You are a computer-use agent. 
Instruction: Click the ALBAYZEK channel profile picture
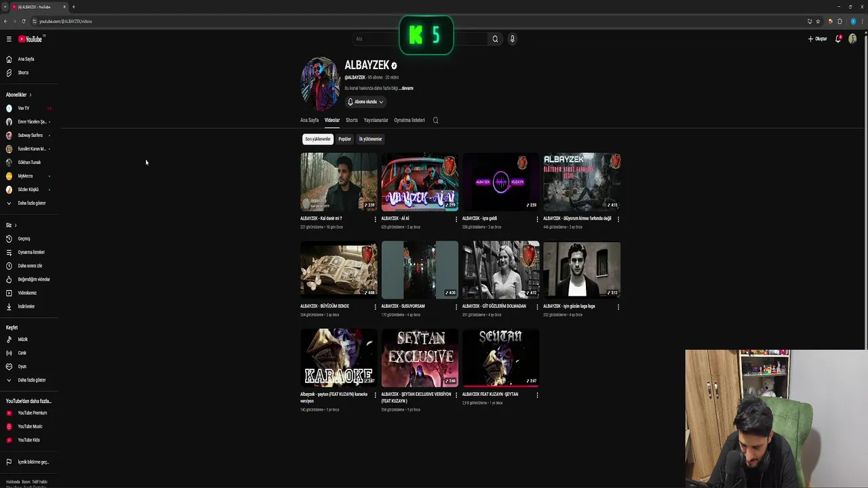320,83
